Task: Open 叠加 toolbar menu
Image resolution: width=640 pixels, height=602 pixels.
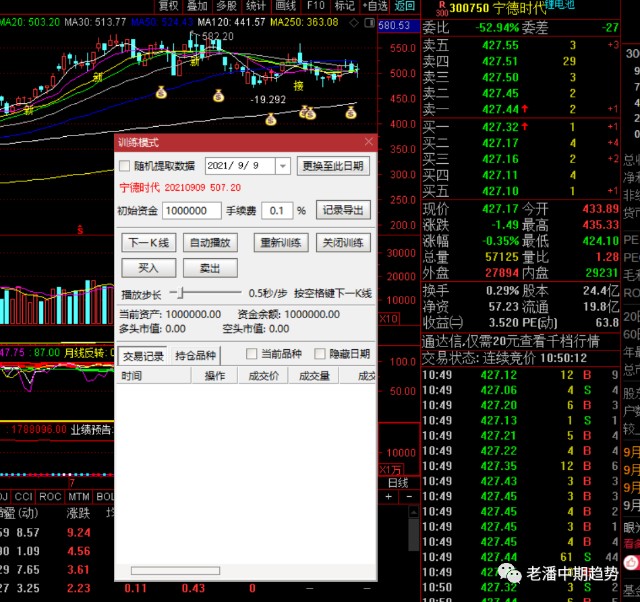Action: [198, 6]
